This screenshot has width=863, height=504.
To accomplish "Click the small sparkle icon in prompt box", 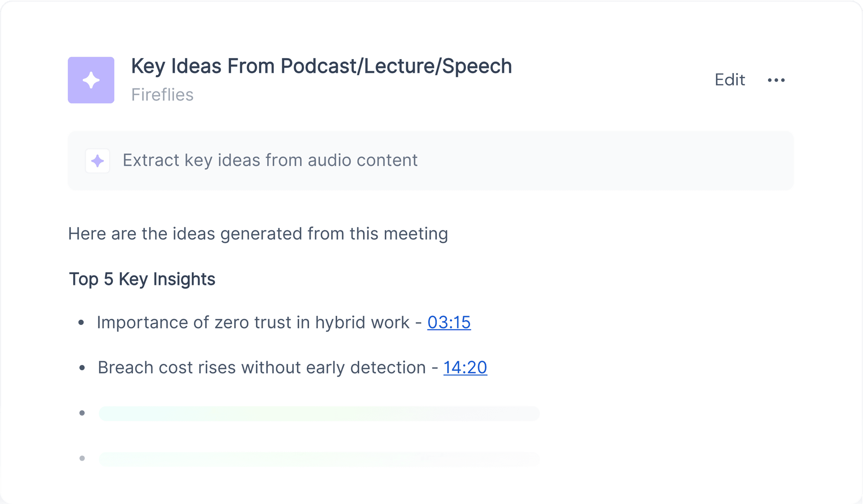I will point(98,161).
